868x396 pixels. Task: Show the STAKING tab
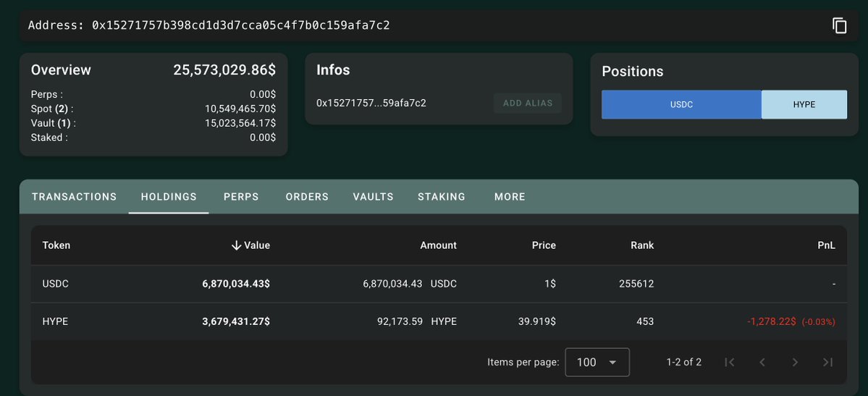coord(442,197)
